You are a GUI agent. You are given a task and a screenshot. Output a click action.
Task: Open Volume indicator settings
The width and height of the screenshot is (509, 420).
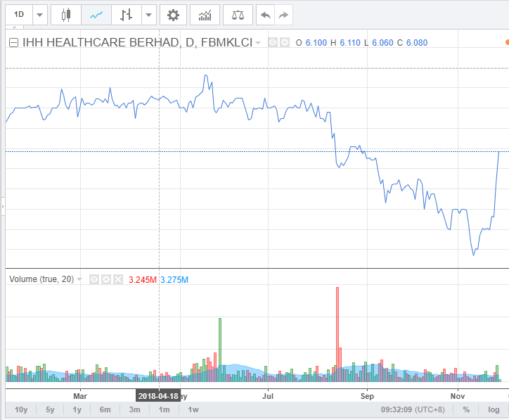106,279
